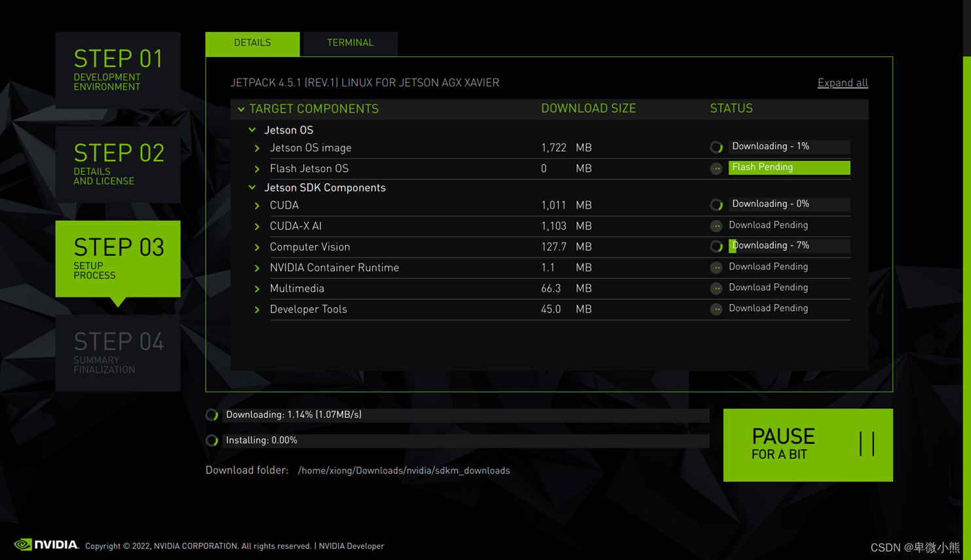Click the Jetson OS image downloading spinner icon
971x560 pixels.
click(x=716, y=147)
